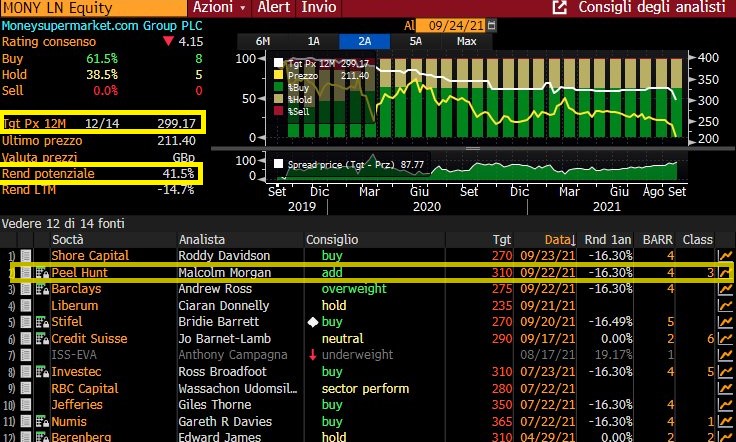Open the Stifel row document icon
736x442 pixels.
click(26, 322)
